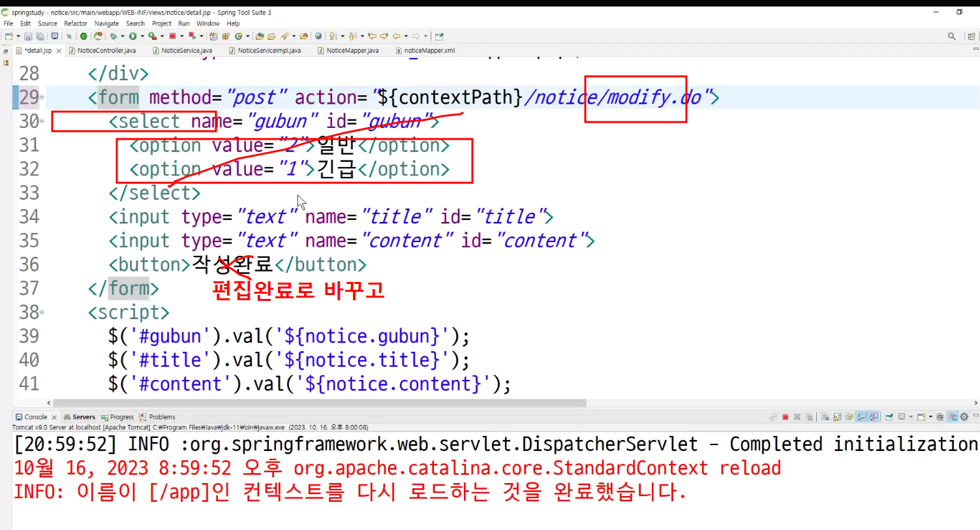Open the Back history dropdown arrow
The image size is (980, 530).
coord(406,36)
